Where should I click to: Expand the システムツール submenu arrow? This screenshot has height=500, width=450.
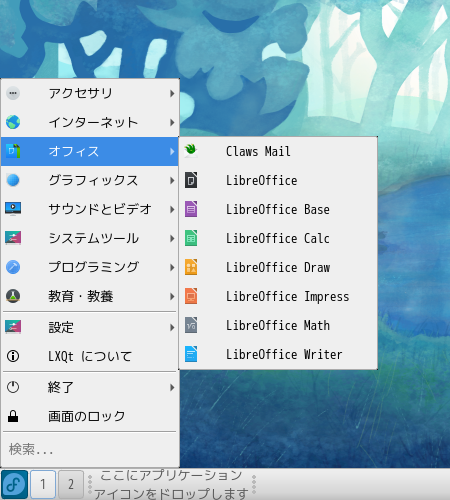[172, 238]
